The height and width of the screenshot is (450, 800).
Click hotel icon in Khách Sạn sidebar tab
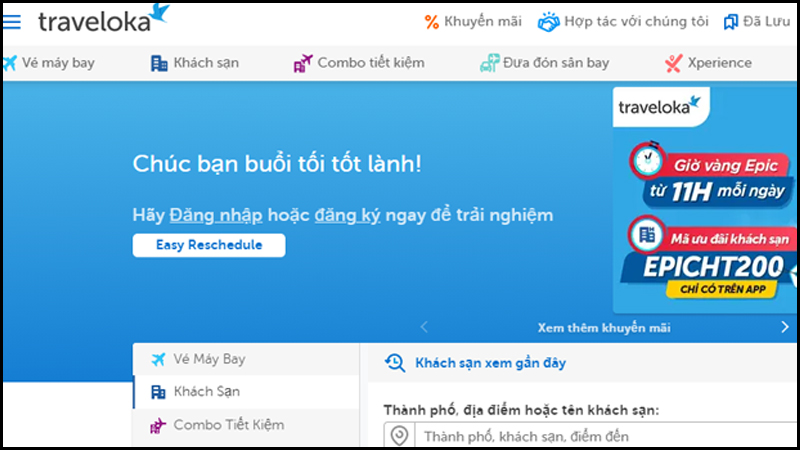(x=158, y=392)
